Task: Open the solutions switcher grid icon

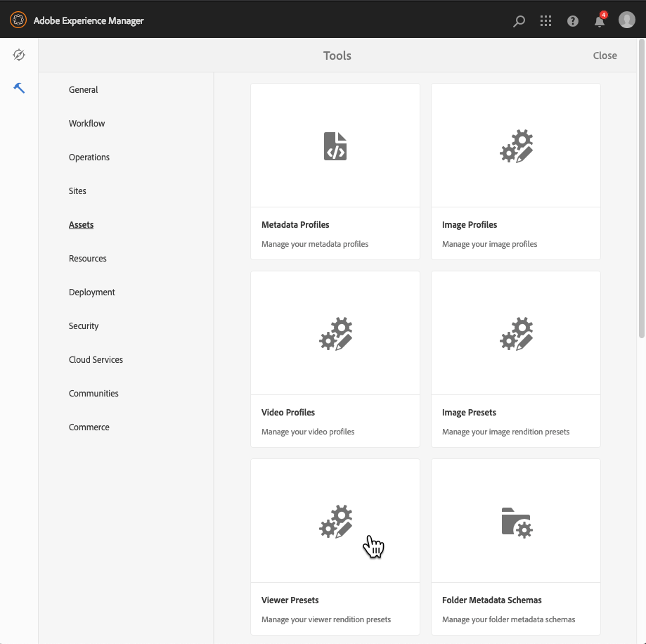Action: tap(545, 20)
